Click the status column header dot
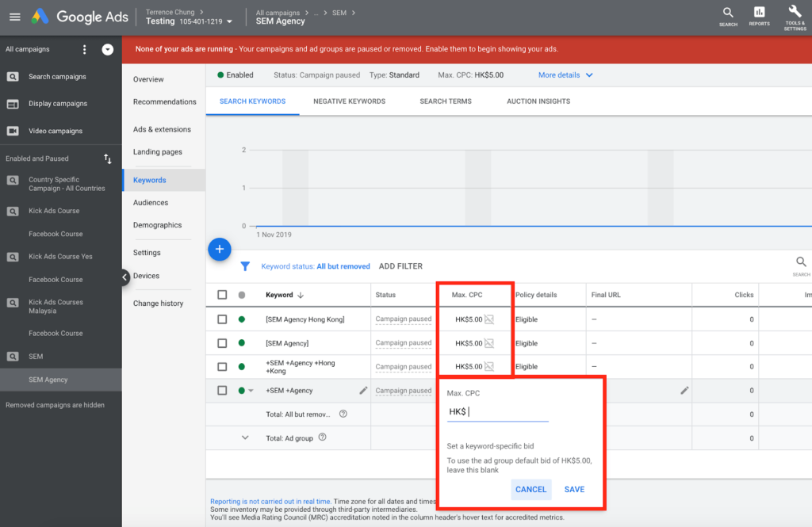This screenshot has width=812, height=527. coord(241,295)
